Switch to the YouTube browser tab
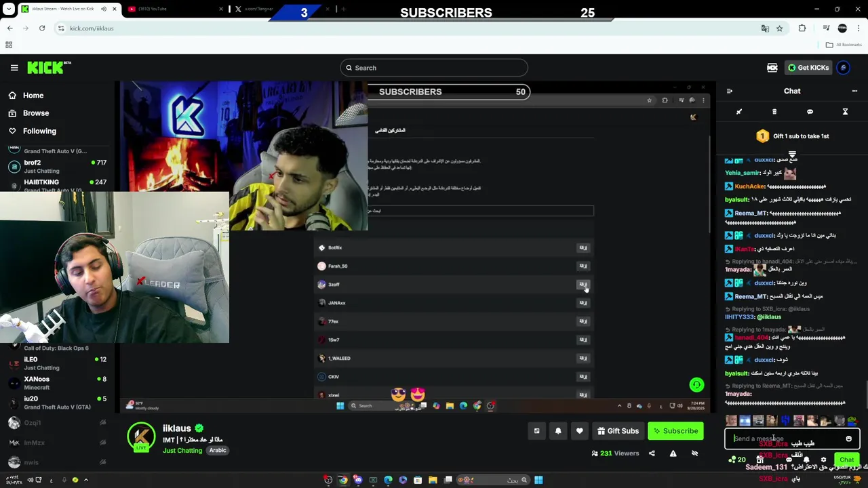 (176, 9)
